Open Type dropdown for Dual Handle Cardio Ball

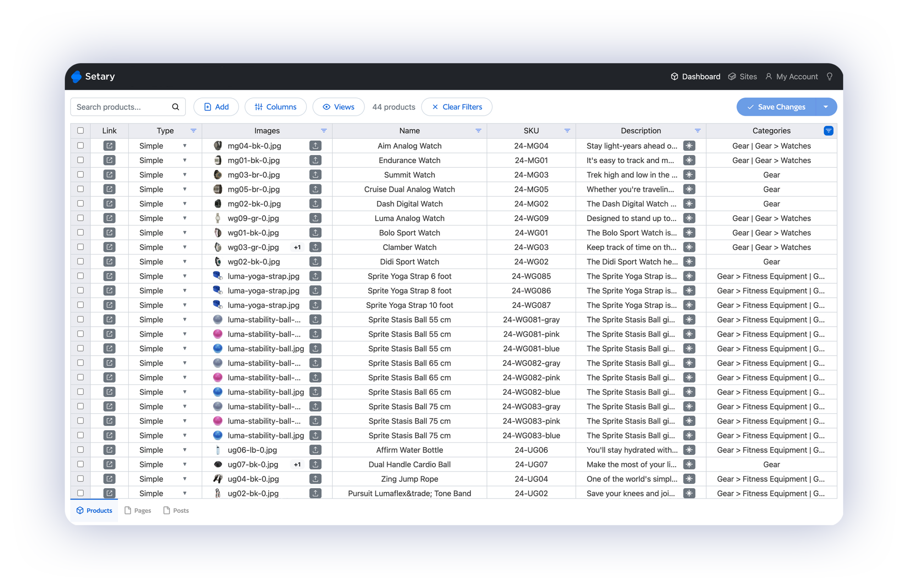coord(185,464)
